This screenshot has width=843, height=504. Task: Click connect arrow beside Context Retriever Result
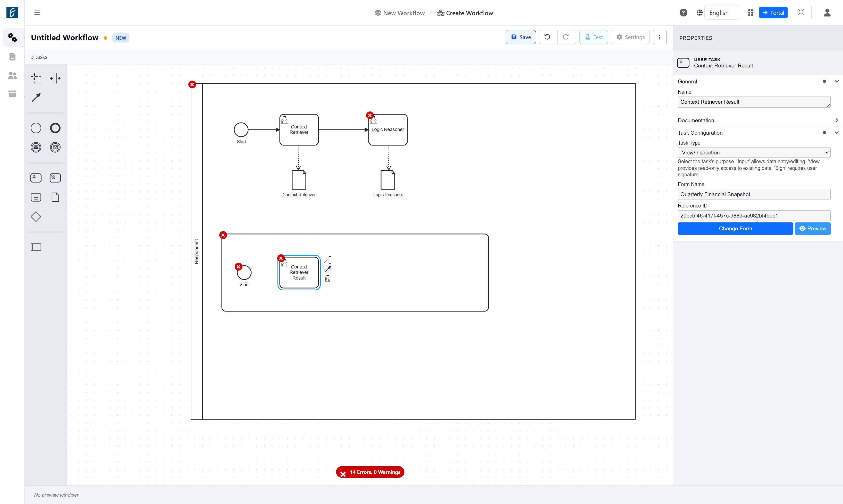point(328,269)
